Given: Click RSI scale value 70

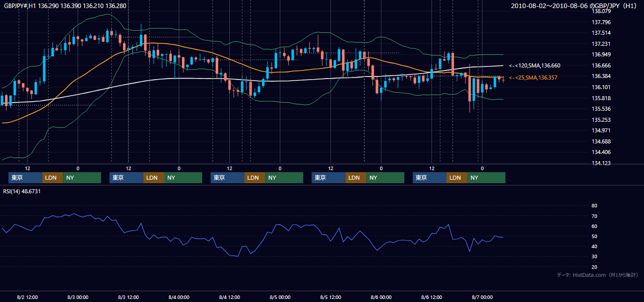Looking at the screenshot, I should (x=595, y=216).
